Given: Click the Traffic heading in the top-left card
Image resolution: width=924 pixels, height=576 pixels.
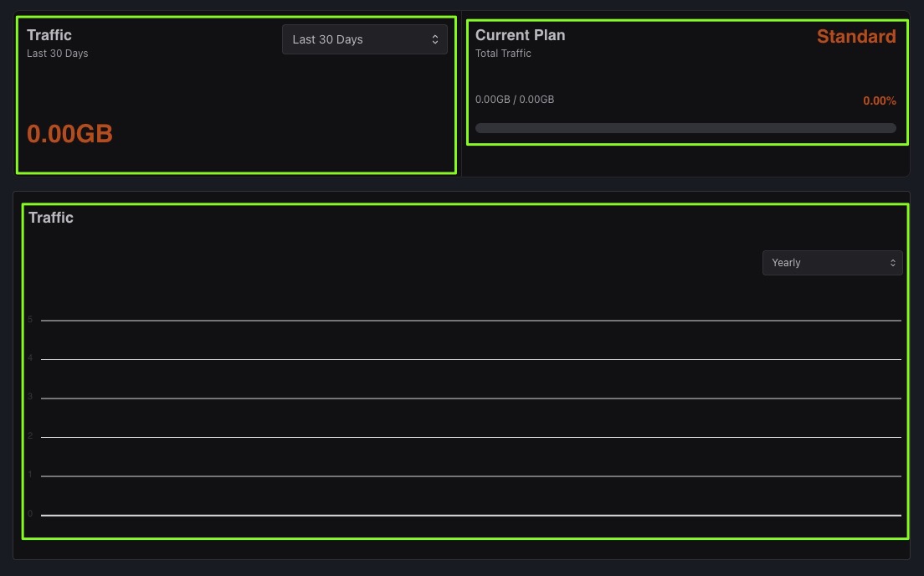Looking at the screenshot, I should click(49, 35).
